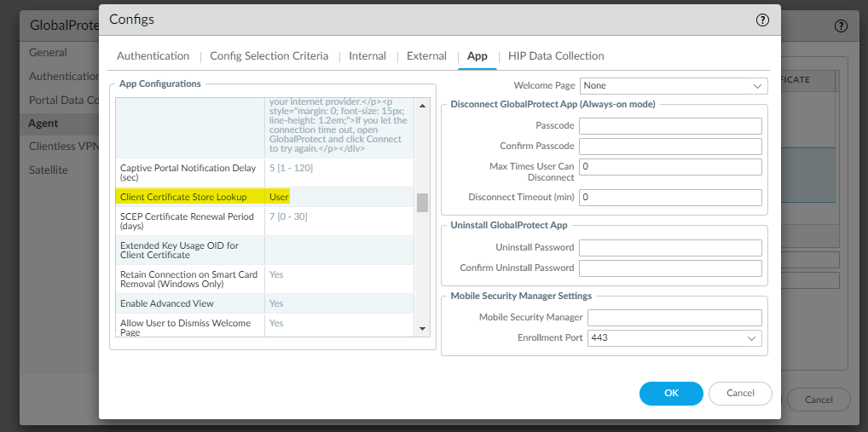Select Extended Key Usage OID row
The height and width of the screenshot is (432, 868).
(264, 250)
